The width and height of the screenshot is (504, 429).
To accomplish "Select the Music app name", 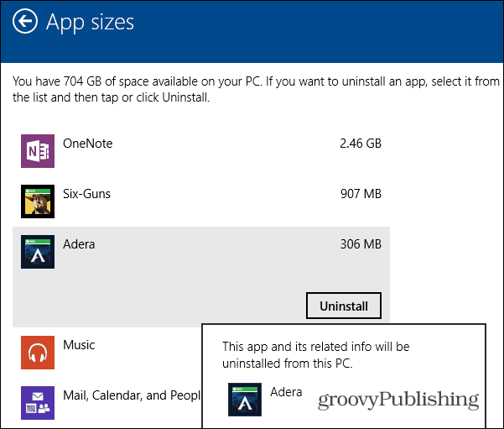I will [x=79, y=345].
